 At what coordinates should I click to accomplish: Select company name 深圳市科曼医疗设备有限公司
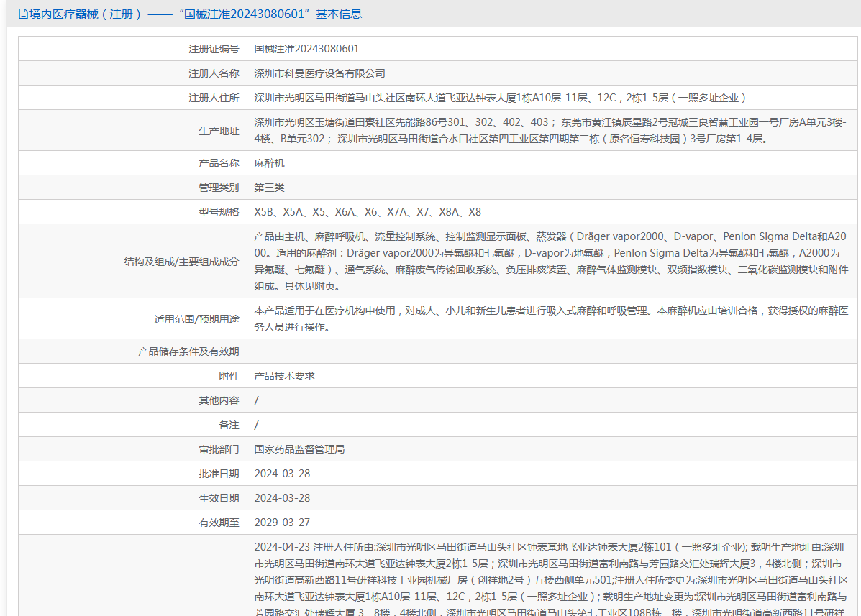319,73
